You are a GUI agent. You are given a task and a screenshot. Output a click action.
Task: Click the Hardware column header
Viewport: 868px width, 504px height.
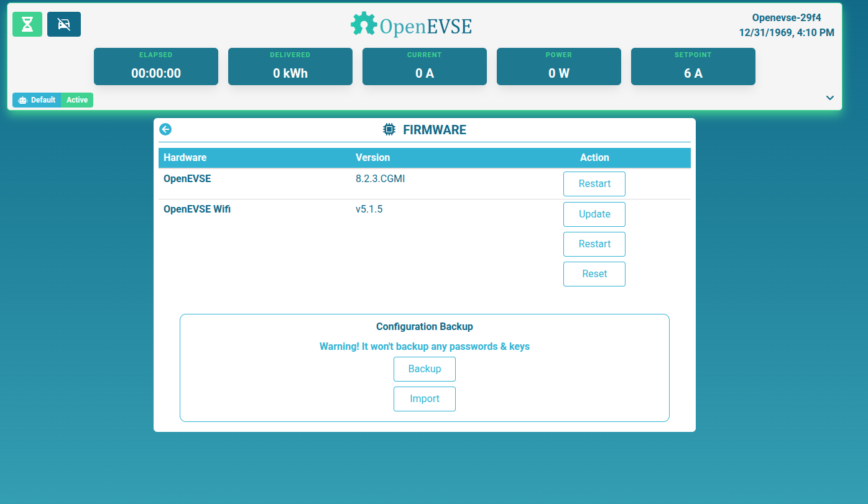pos(185,157)
